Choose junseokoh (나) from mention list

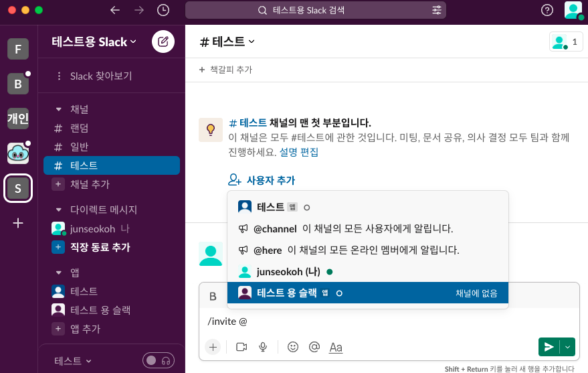(367, 271)
